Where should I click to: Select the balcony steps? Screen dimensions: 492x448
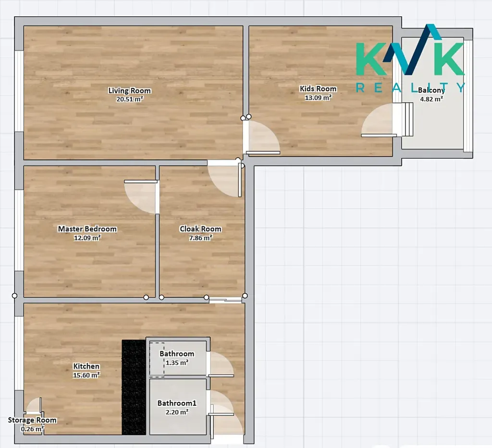[406, 119]
